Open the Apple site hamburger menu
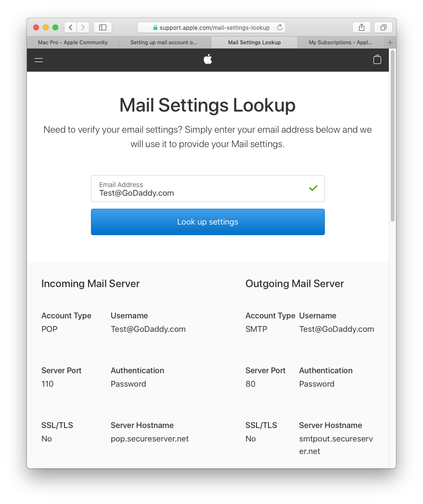The height and width of the screenshot is (504, 423). point(39,60)
